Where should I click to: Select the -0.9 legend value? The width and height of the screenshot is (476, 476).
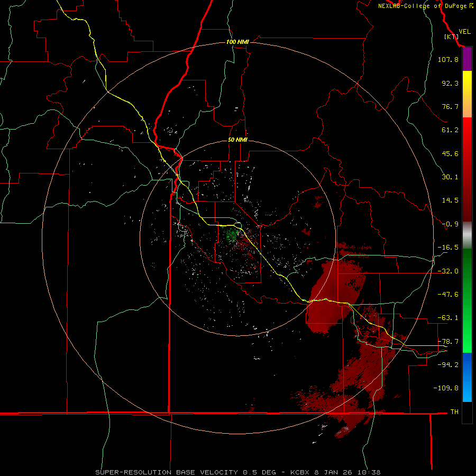tap(450, 224)
